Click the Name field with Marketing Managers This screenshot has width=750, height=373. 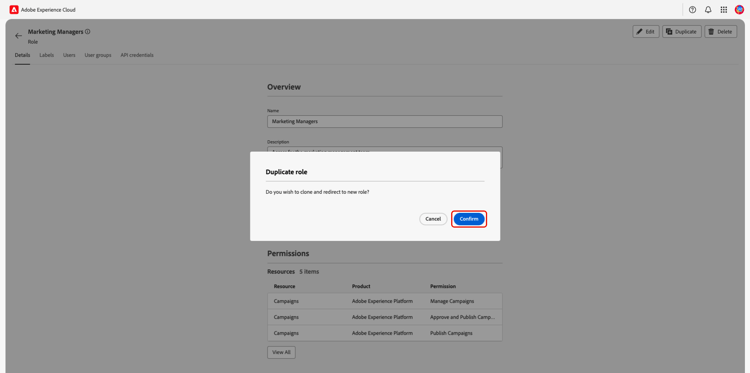385,121
